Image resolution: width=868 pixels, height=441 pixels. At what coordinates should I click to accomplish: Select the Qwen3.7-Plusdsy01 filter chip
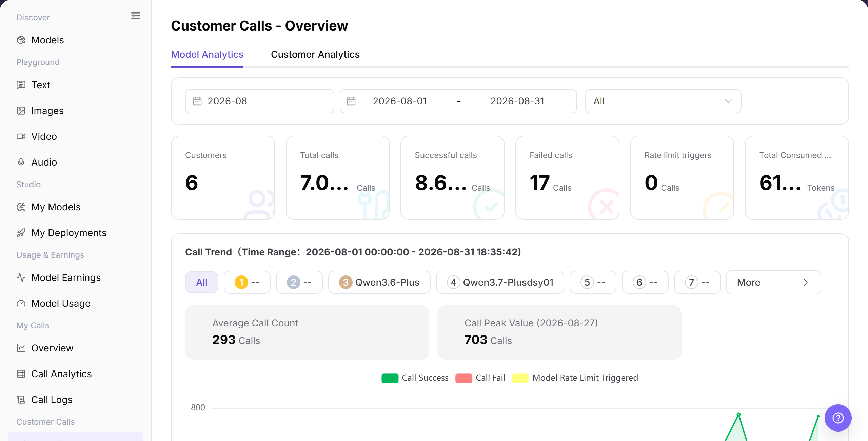[x=500, y=282]
